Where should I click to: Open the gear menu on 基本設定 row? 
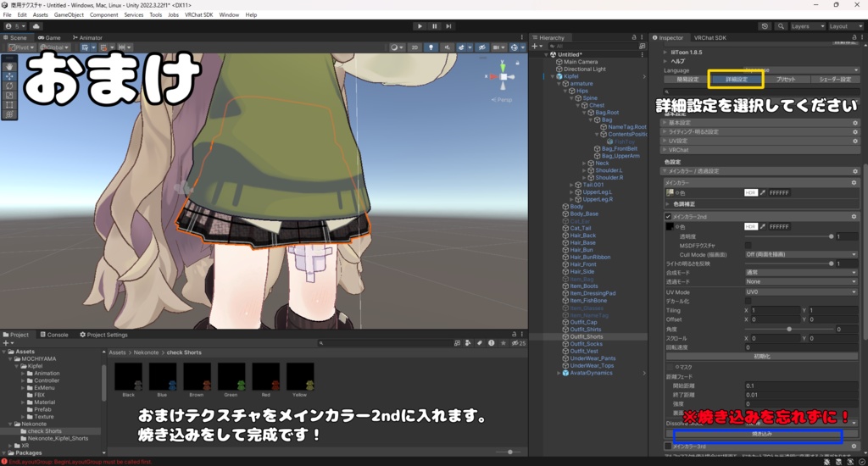[854, 123]
